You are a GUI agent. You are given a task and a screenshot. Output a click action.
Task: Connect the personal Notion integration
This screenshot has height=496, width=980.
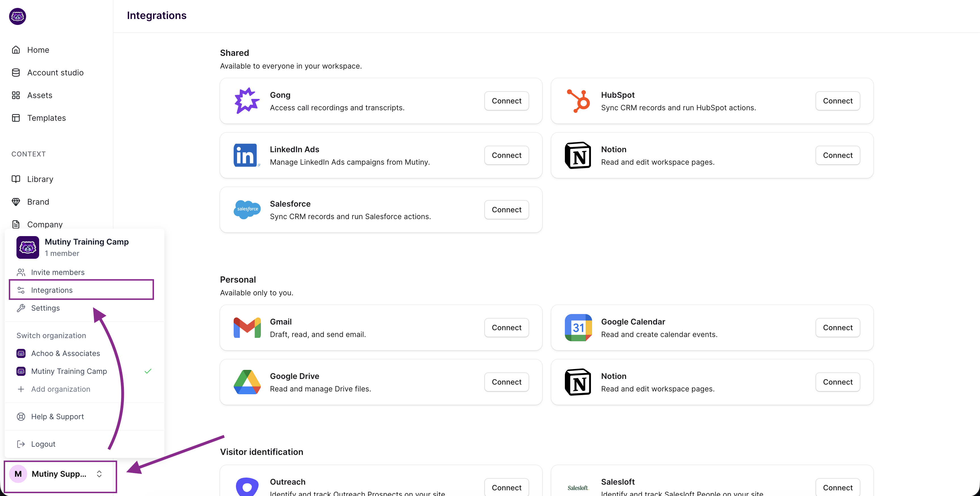(x=837, y=382)
